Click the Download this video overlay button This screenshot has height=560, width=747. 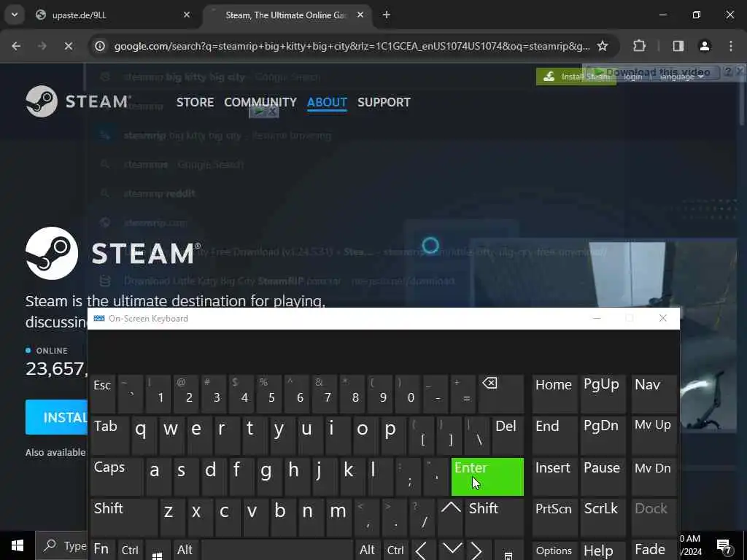point(653,72)
